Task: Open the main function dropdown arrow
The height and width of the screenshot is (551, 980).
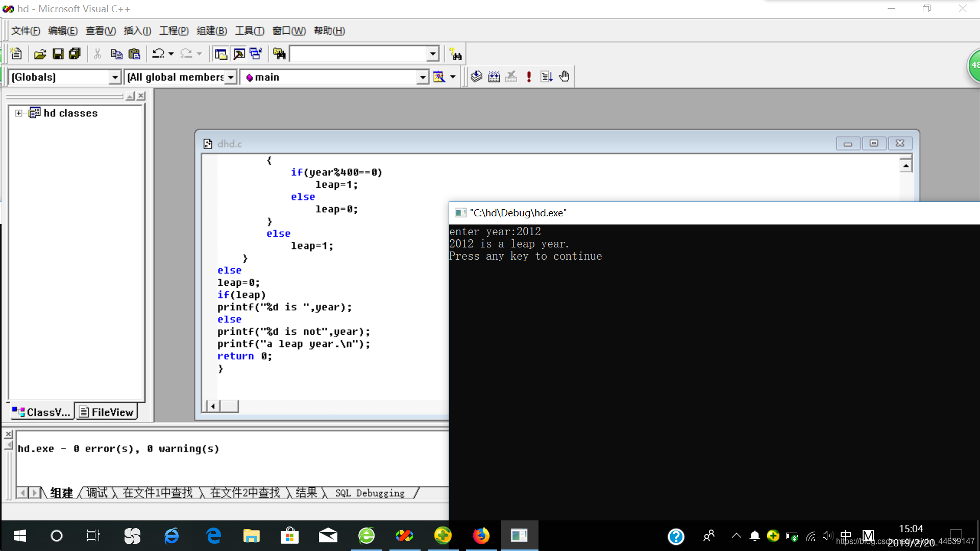Action: tap(423, 77)
